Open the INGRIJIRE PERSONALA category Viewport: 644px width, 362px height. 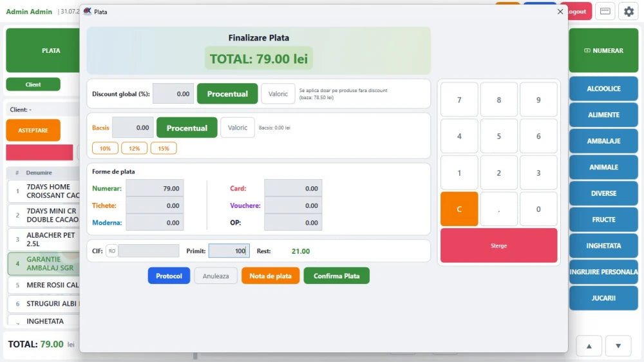[x=603, y=272]
